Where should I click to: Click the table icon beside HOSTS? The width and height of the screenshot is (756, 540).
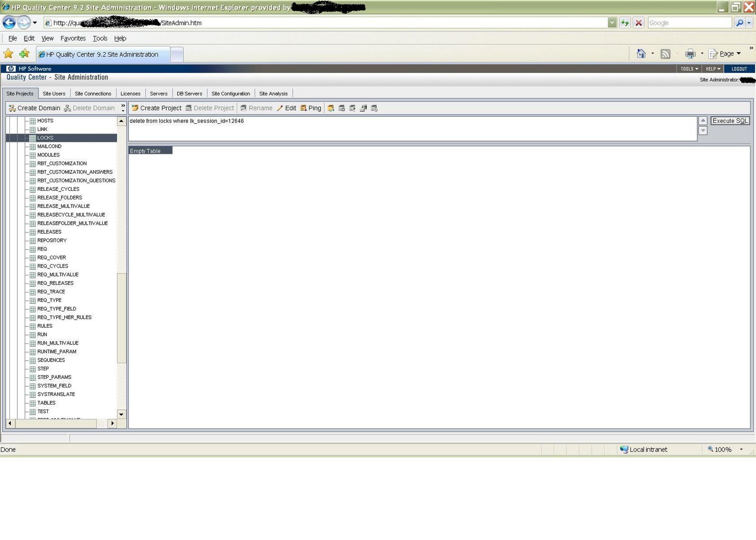(33, 121)
